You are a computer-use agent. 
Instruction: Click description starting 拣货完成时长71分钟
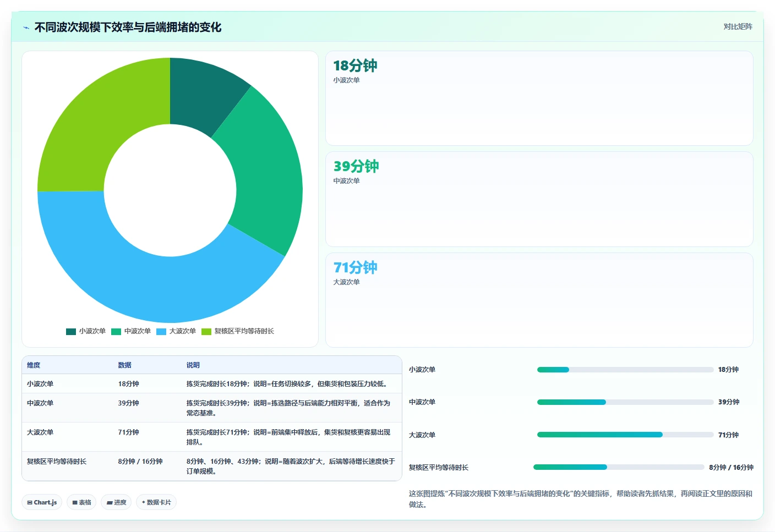coord(288,437)
